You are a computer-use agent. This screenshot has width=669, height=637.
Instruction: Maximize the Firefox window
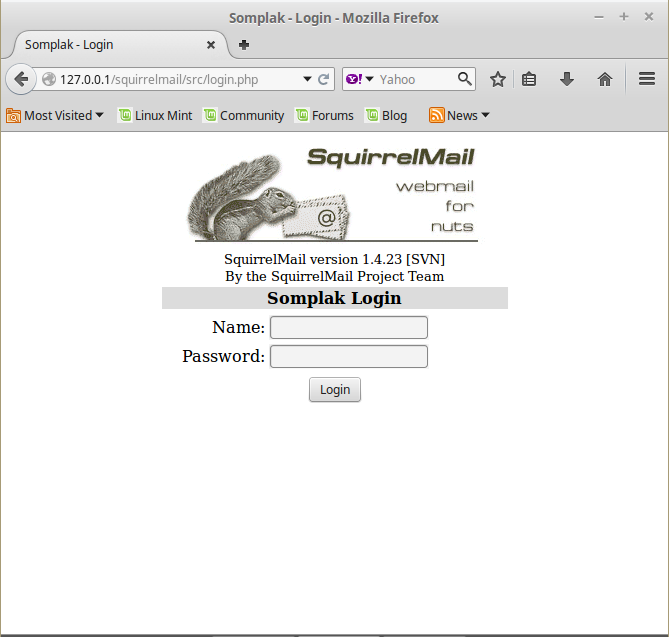coord(624,17)
